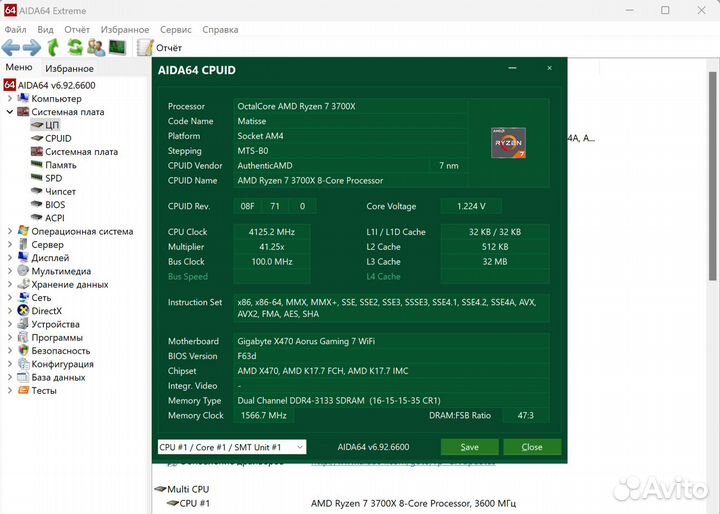Open the Файл menu
720x514 pixels.
point(15,29)
